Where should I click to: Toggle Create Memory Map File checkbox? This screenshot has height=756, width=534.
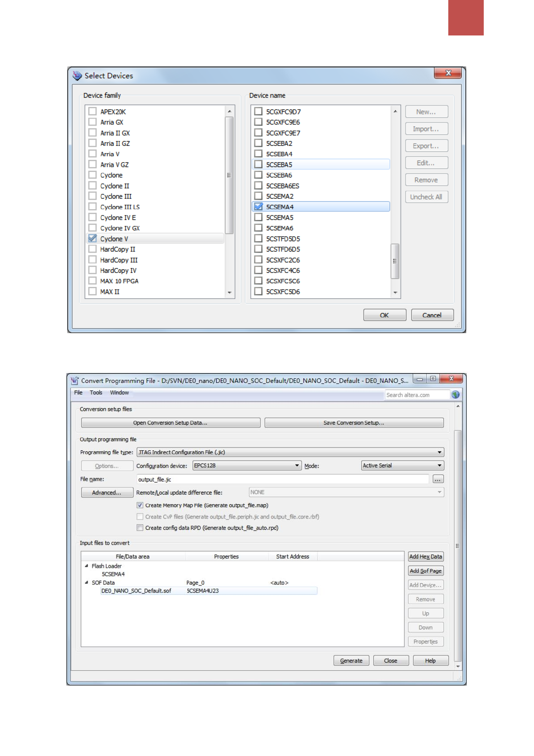[140, 505]
